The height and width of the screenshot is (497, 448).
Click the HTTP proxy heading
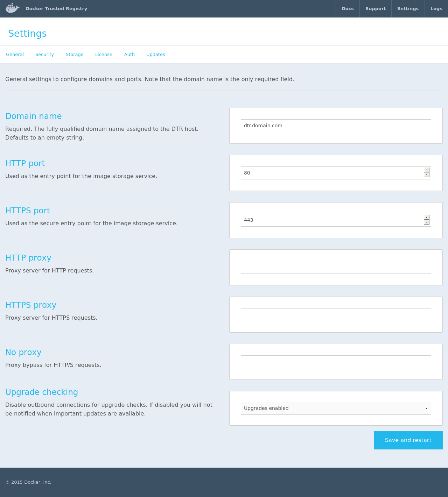28,258
